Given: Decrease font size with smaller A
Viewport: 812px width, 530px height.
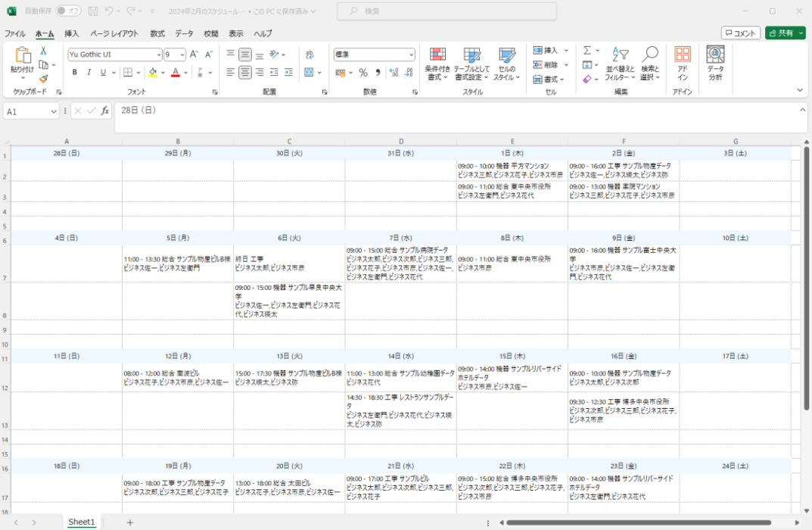Looking at the screenshot, I should click(209, 55).
